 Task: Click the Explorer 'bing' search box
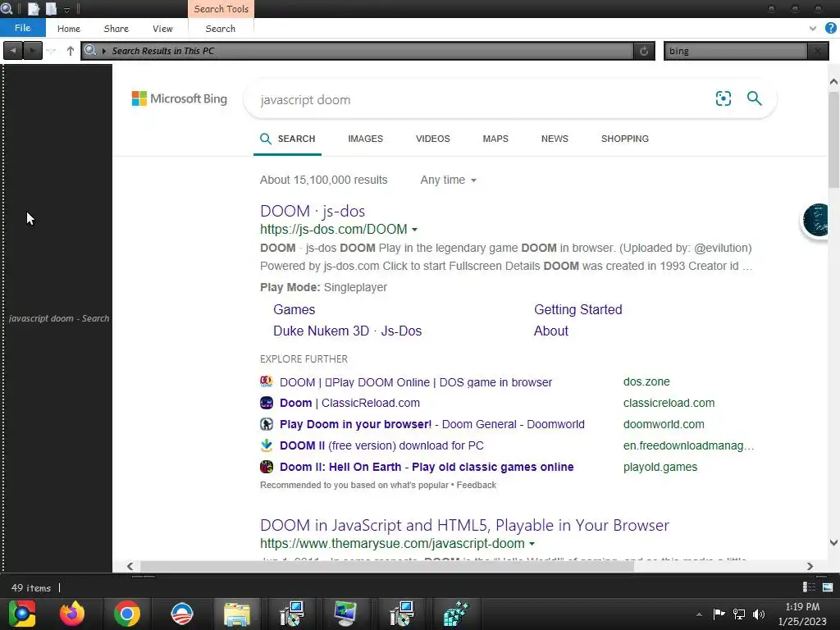pos(736,51)
